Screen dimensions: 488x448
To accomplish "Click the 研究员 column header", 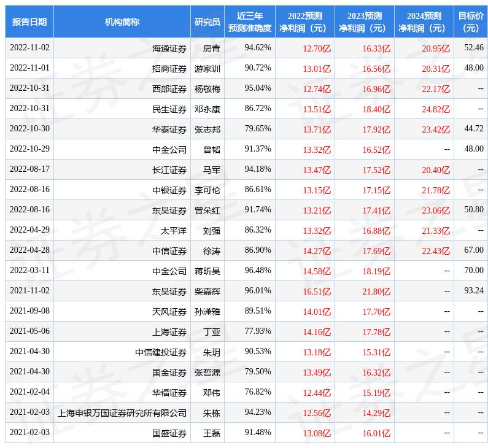I will click(x=207, y=21).
